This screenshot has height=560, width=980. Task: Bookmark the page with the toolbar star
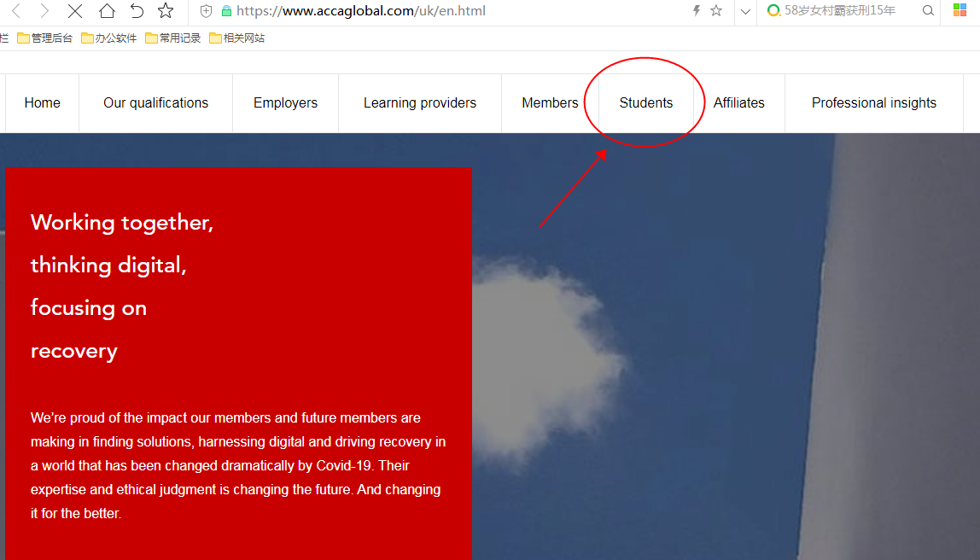166,10
